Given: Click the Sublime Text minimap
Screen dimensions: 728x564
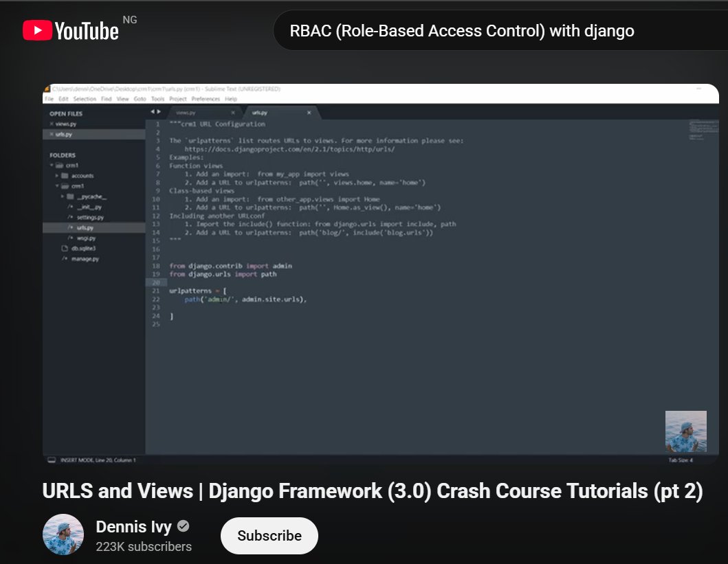Looking at the screenshot, I should tap(703, 131).
